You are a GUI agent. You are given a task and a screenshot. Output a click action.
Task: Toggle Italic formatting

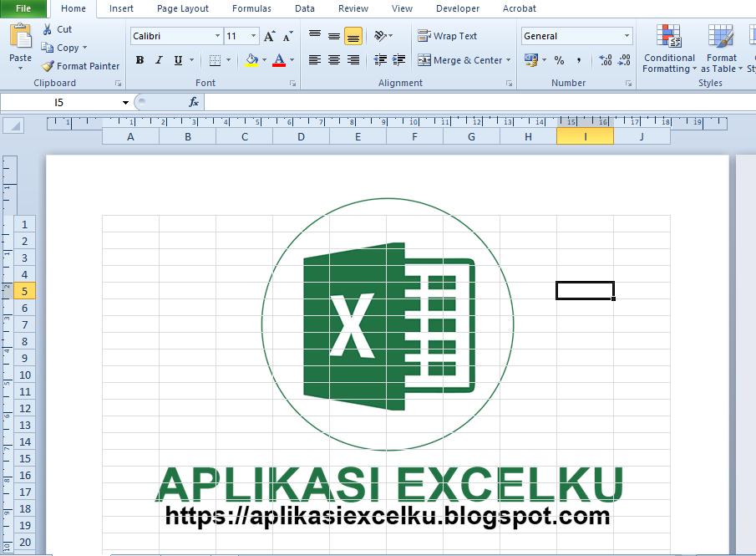(x=159, y=60)
